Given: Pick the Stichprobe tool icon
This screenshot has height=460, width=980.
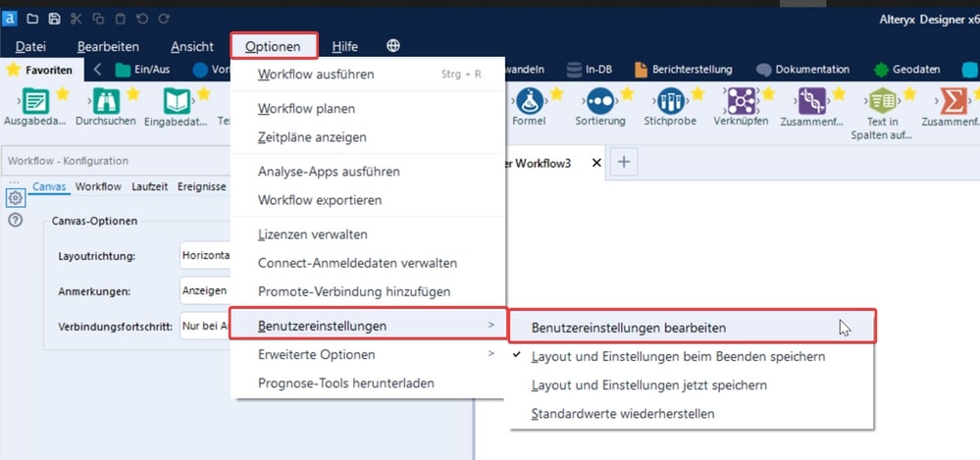Looking at the screenshot, I should point(670,101).
